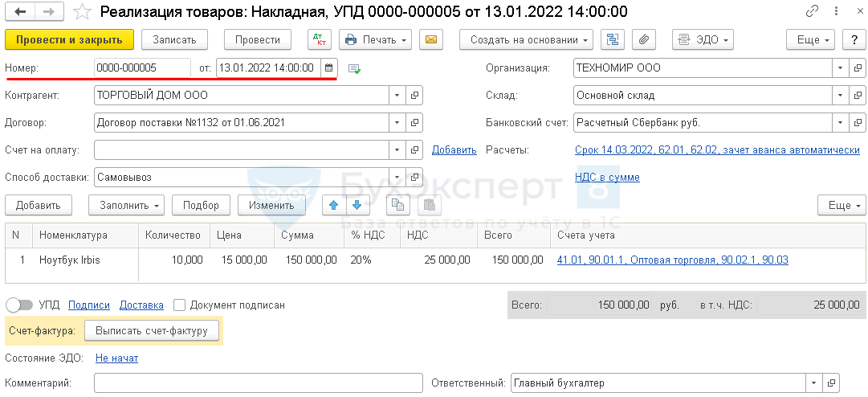Open calendar picker next to date field
Screen dimensions: 868x397
329,68
